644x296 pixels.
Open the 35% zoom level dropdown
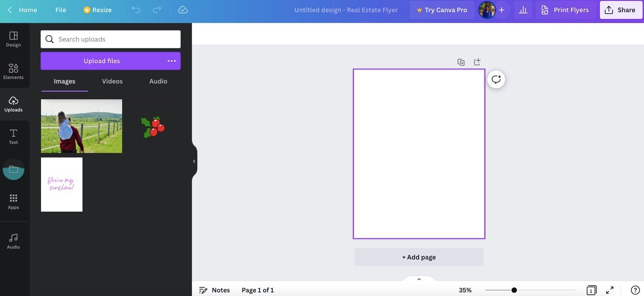click(x=465, y=290)
